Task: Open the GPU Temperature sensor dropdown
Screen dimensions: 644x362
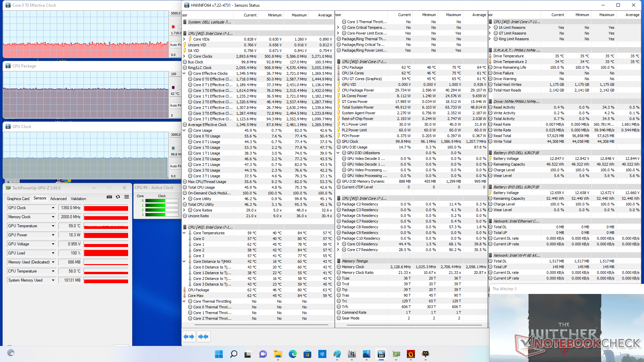Action: point(53,226)
